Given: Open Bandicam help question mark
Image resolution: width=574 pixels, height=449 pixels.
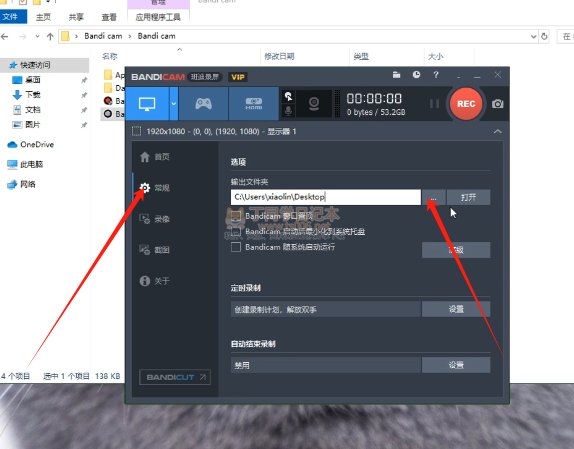Looking at the screenshot, I should tap(436, 75).
